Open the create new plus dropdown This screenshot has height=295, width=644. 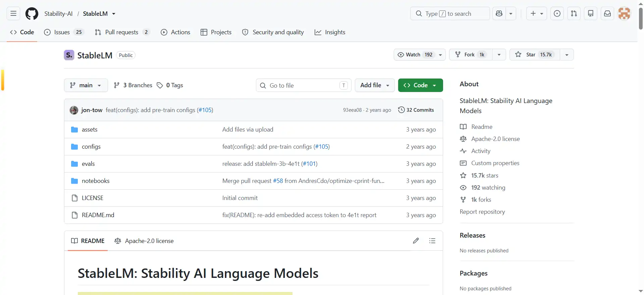(x=537, y=13)
